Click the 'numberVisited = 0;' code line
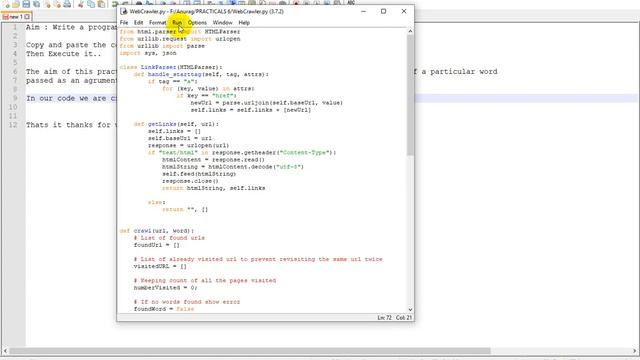This screenshot has width=640, height=360. [x=165, y=287]
